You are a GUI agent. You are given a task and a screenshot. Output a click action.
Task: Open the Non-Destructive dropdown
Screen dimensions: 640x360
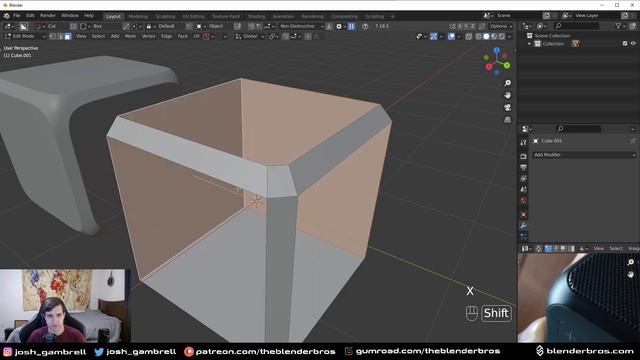(301, 26)
